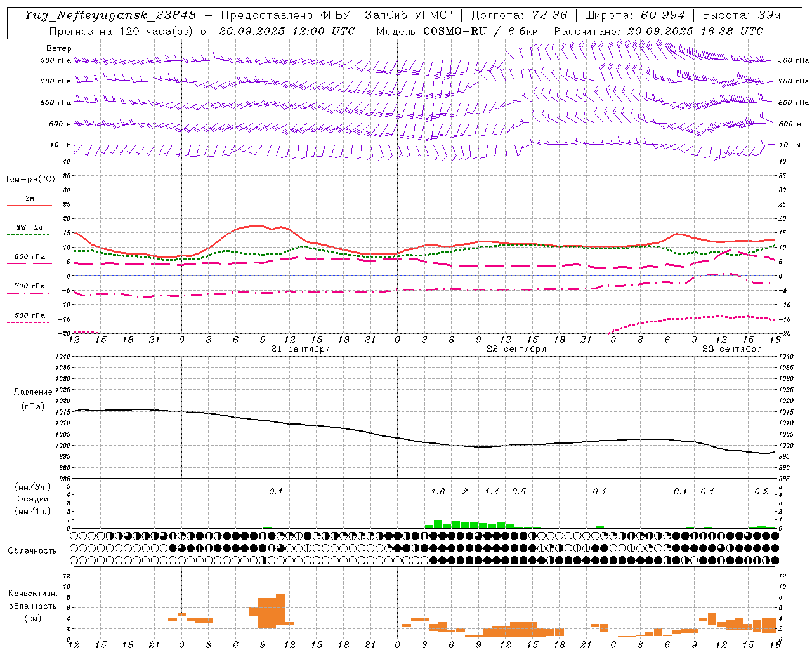Click the station name Yug_Nefteyugansk_23848
812x650 pixels.
click(110, 15)
